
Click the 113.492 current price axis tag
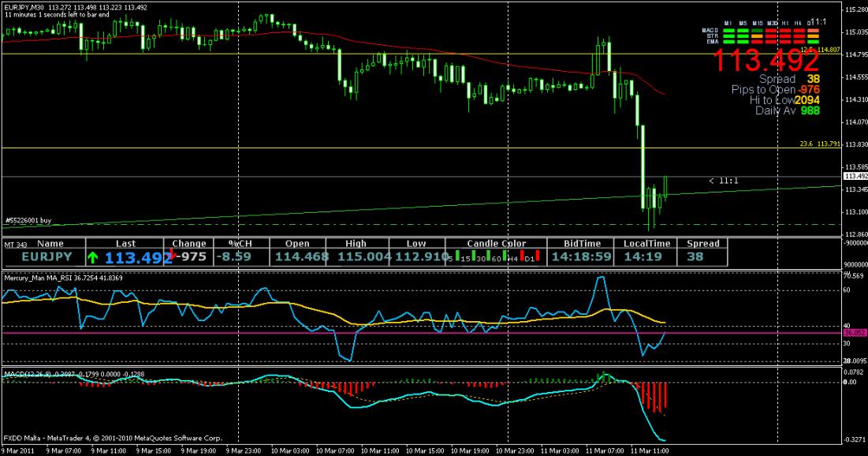point(854,177)
